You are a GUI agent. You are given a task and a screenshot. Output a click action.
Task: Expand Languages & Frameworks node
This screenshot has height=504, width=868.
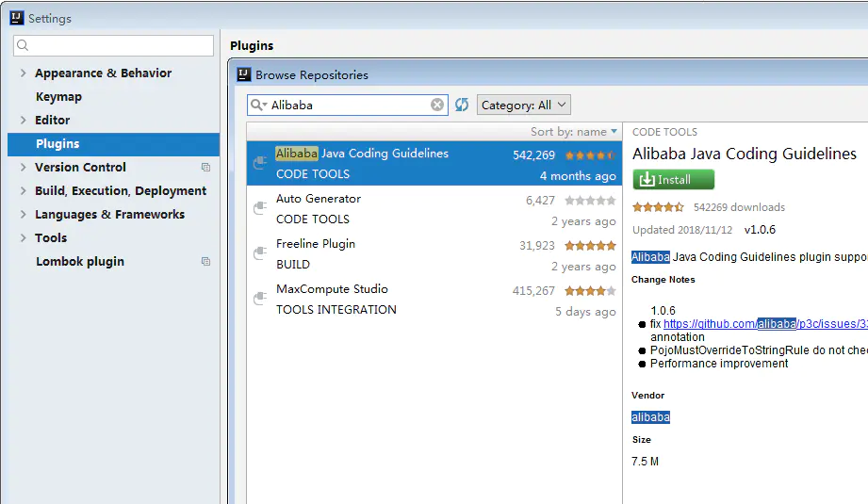point(24,214)
